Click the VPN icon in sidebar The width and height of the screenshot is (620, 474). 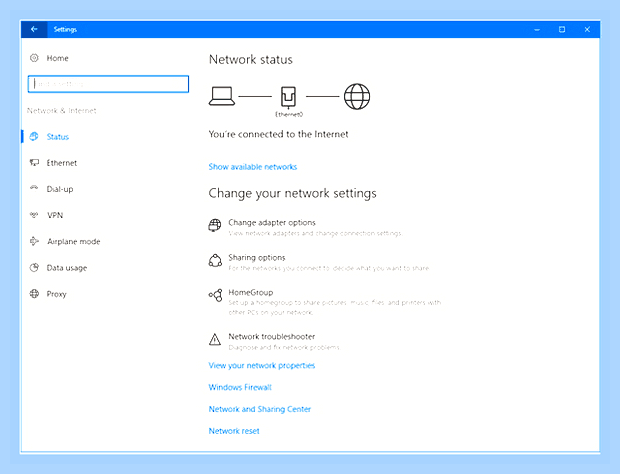tap(34, 215)
